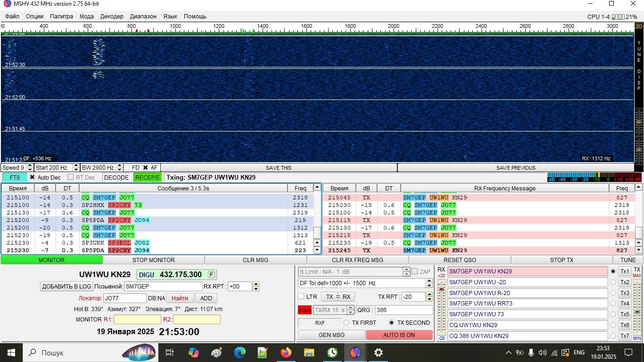Adjust the RX RPT +00 spinner
This screenshot has width=644, height=362.
[x=256, y=286]
